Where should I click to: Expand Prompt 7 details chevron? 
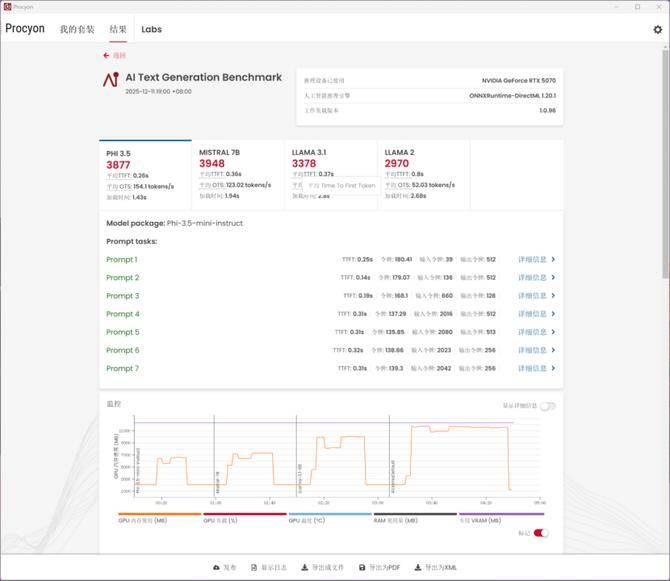tap(553, 369)
